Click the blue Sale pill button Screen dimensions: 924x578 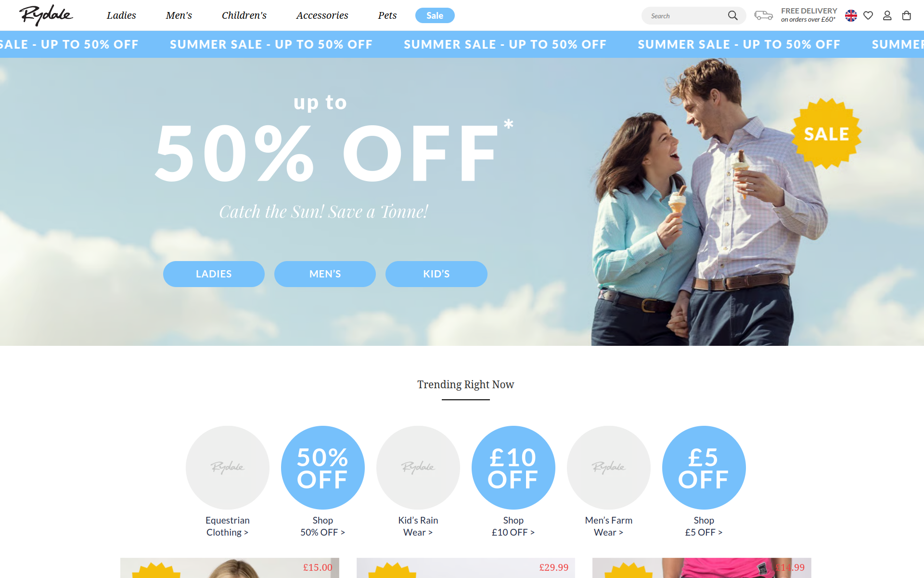point(435,15)
